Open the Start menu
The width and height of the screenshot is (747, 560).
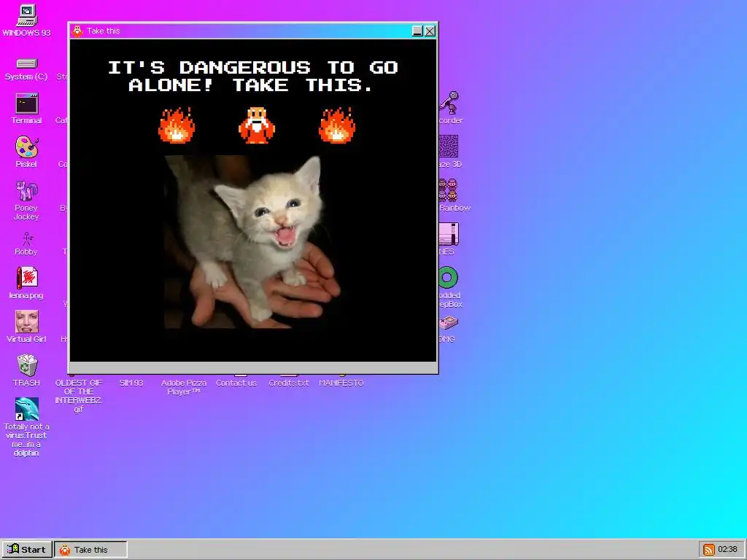[26, 550]
